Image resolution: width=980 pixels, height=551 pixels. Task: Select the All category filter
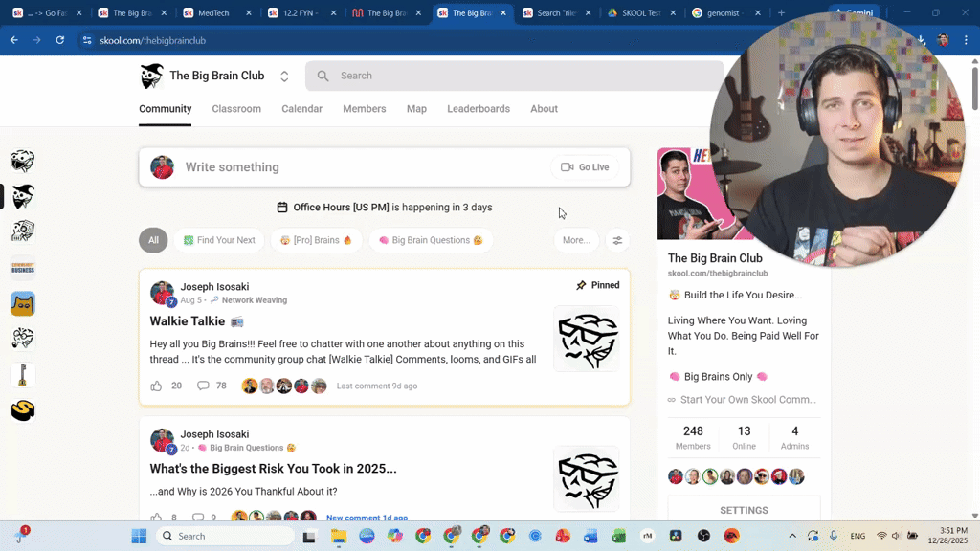(x=153, y=240)
